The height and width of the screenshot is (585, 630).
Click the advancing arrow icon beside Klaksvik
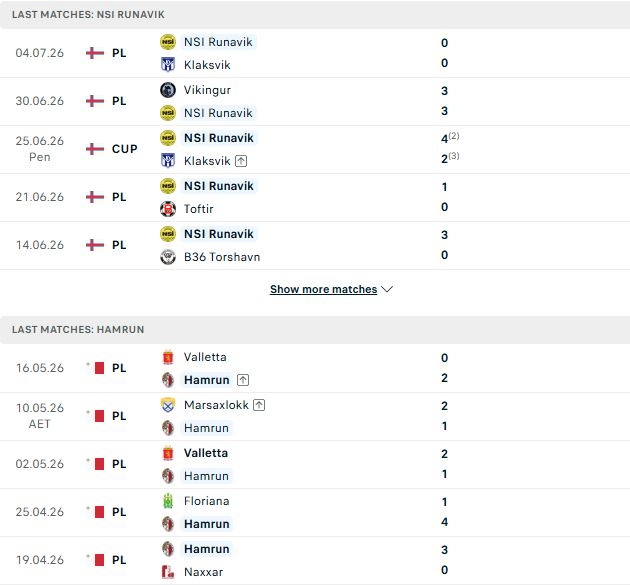click(241, 161)
